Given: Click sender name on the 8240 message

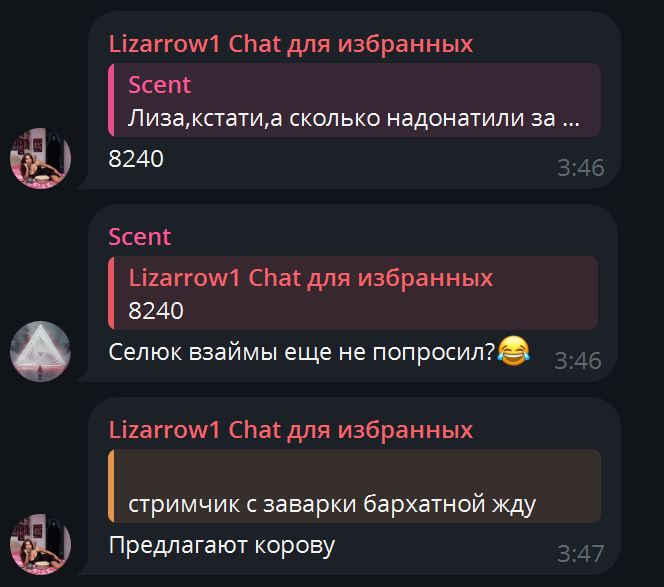Looking at the screenshot, I should 290,44.
